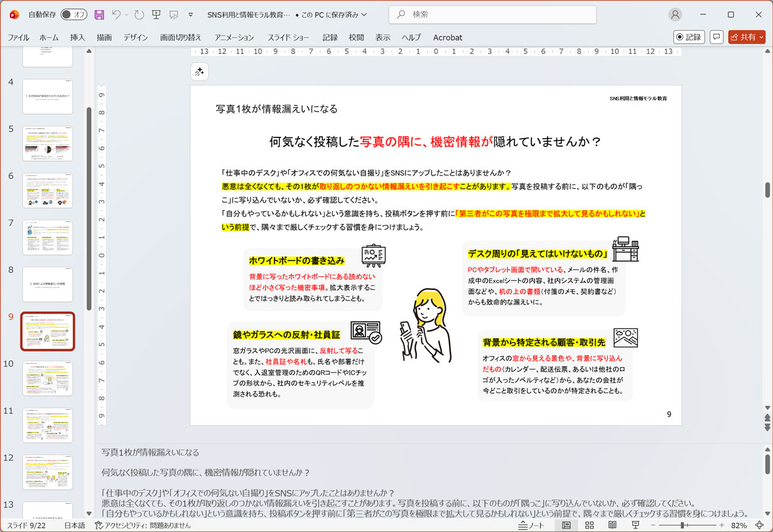This screenshot has width=773, height=532.
Task: Click the Save icon on Quick Access Toolbar
Action: point(100,14)
